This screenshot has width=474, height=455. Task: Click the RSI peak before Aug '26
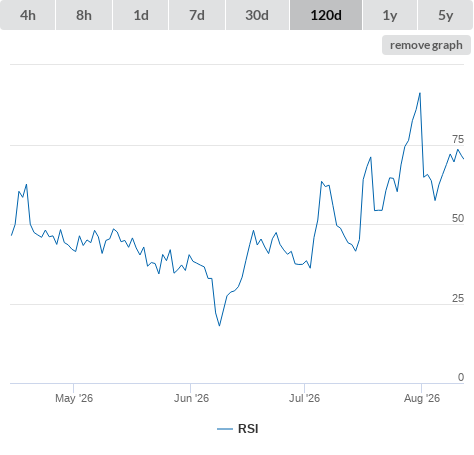[420, 93]
